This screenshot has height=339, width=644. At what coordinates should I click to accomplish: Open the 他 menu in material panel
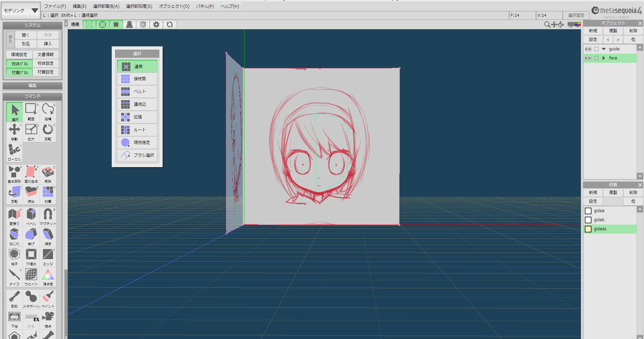[633, 201]
